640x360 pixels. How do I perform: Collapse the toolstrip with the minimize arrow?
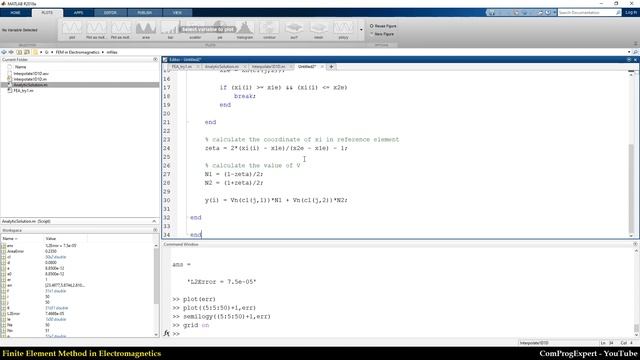pyautogui.click(x=636, y=43)
